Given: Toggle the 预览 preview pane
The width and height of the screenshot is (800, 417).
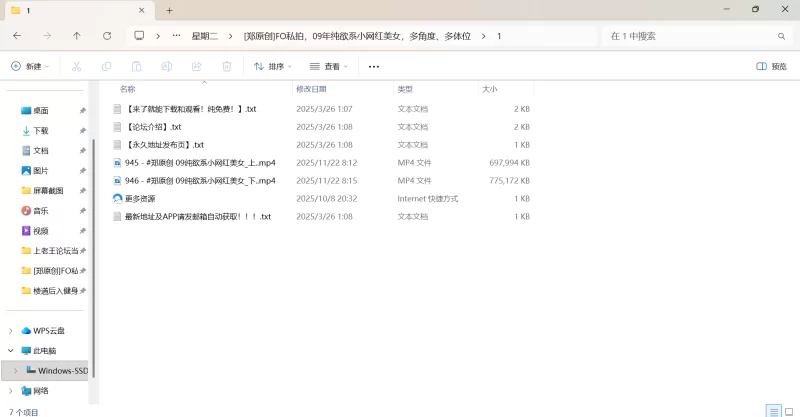Looking at the screenshot, I should [x=771, y=67].
